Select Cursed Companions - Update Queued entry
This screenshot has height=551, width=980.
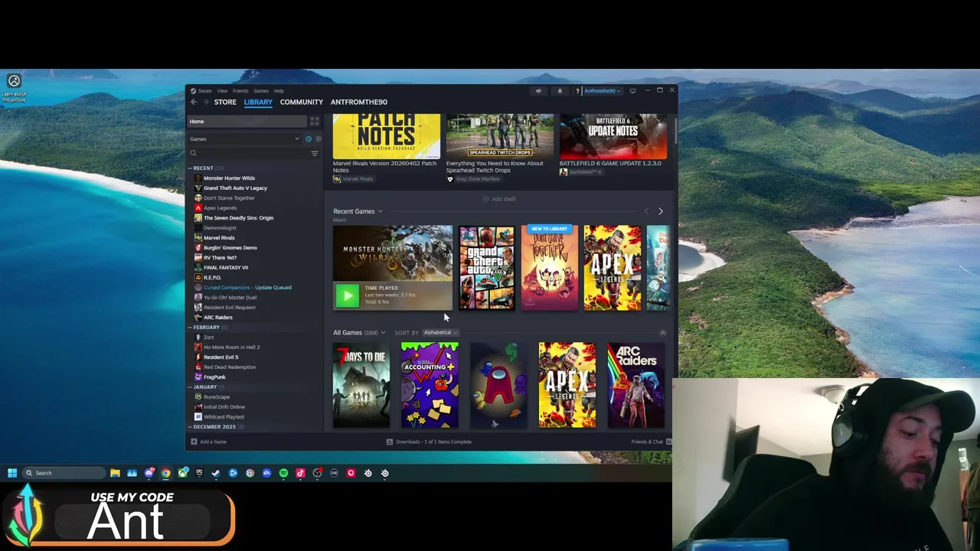tap(247, 288)
